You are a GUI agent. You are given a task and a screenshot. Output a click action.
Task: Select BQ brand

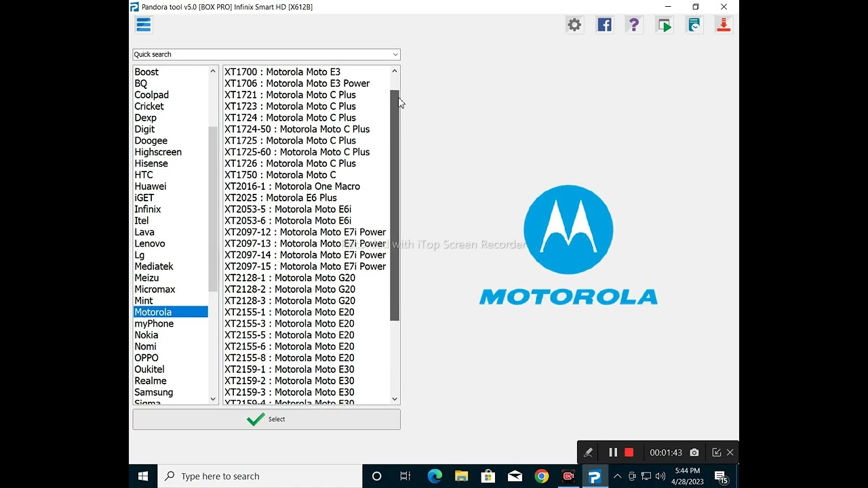point(141,83)
